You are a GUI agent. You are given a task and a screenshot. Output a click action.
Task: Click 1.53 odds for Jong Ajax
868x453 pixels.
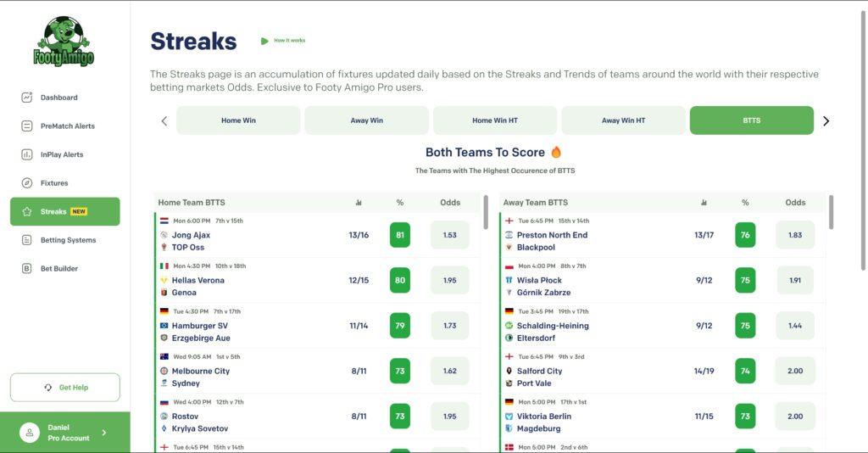point(449,235)
